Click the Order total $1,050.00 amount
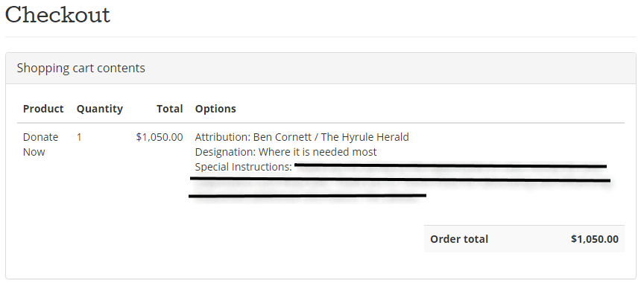 (x=594, y=239)
